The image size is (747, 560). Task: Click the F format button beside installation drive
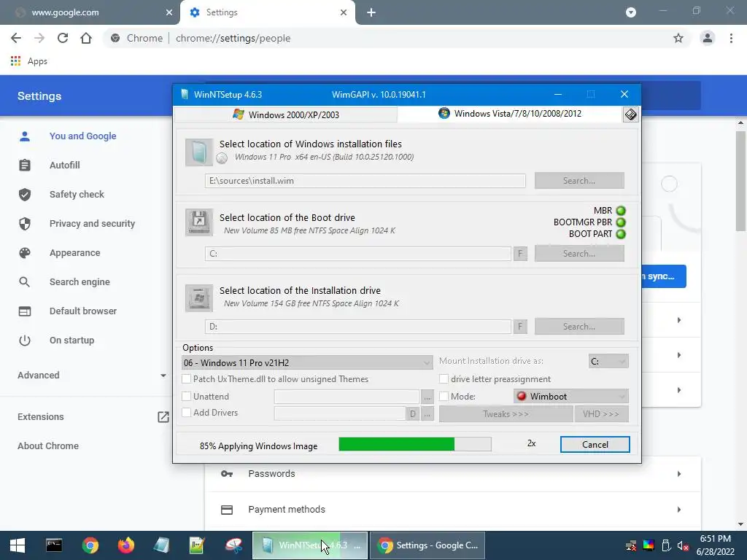pyautogui.click(x=520, y=326)
